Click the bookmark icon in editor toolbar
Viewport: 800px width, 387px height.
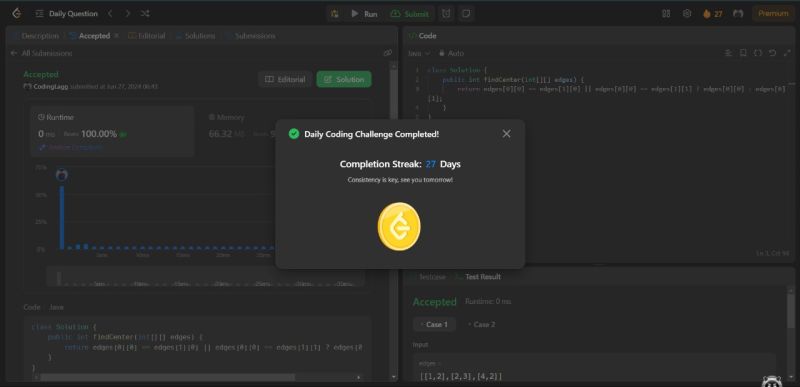[x=743, y=53]
